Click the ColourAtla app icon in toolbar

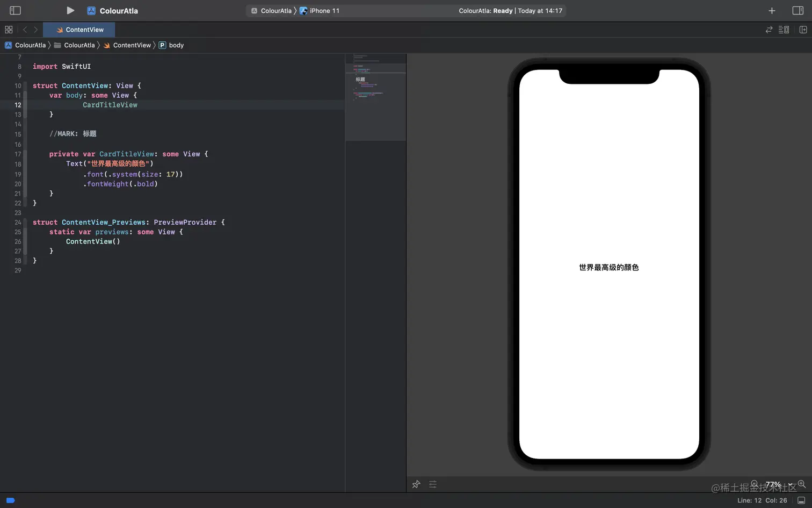91,11
